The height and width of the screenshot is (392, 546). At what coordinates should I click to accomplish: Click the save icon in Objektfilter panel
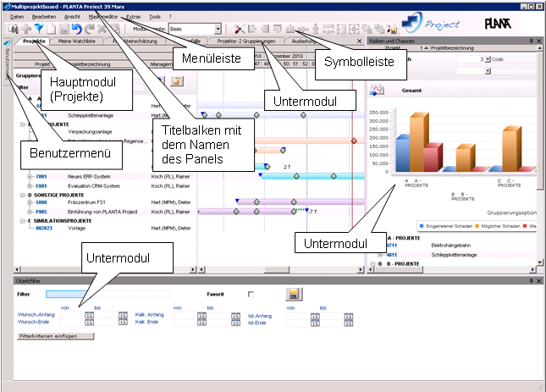(x=294, y=294)
